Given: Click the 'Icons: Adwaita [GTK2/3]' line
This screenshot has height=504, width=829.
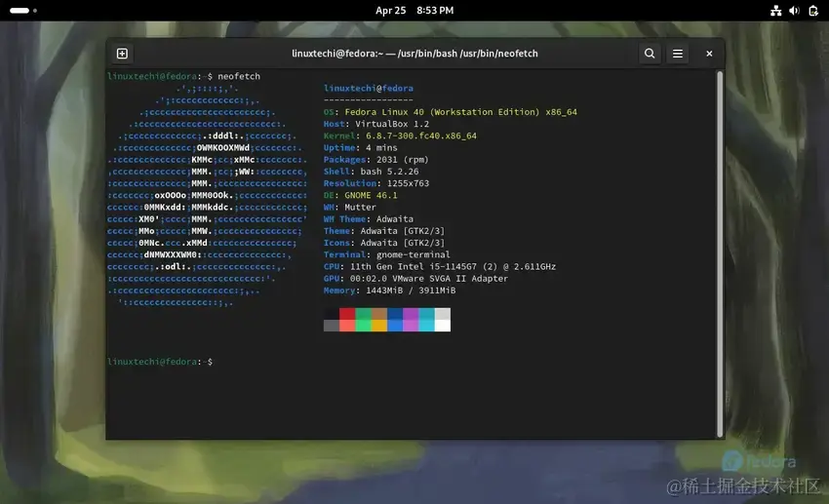Looking at the screenshot, I should click(384, 243).
